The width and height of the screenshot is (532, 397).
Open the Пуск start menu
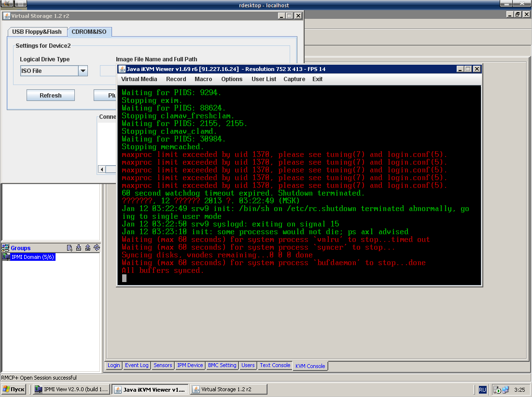point(14,389)
